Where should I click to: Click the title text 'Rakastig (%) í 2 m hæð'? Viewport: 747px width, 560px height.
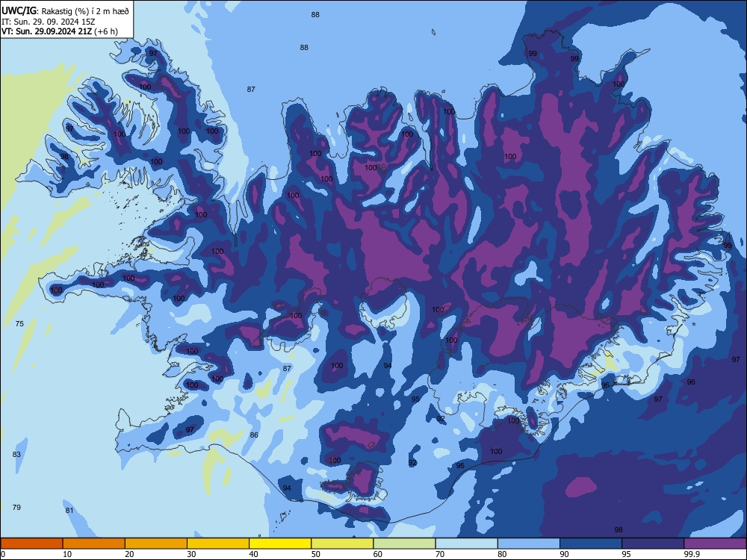[x=85, y=10]
